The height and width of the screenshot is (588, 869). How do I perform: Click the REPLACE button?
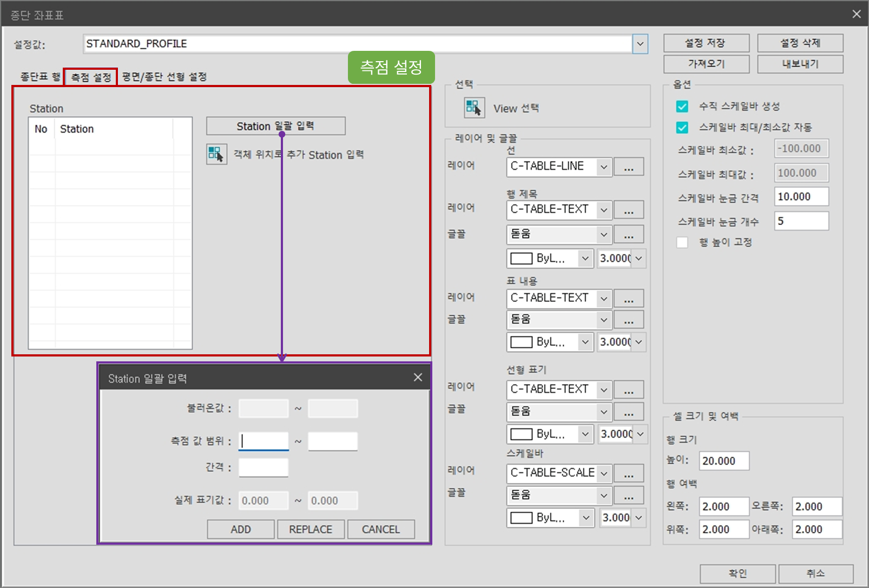pos(311,529)
